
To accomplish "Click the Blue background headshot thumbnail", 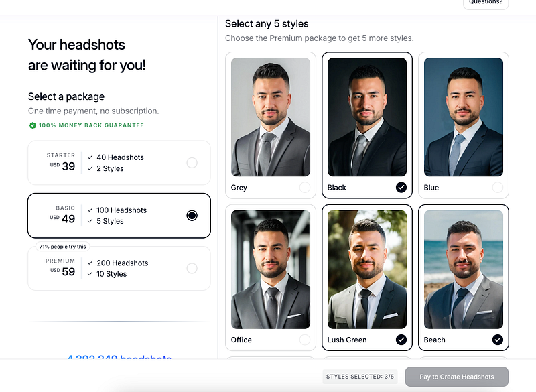I will 464,117.
